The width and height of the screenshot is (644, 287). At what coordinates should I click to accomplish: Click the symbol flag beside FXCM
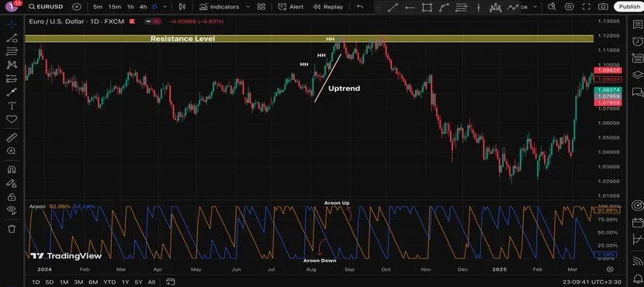(x=132, y=22)
